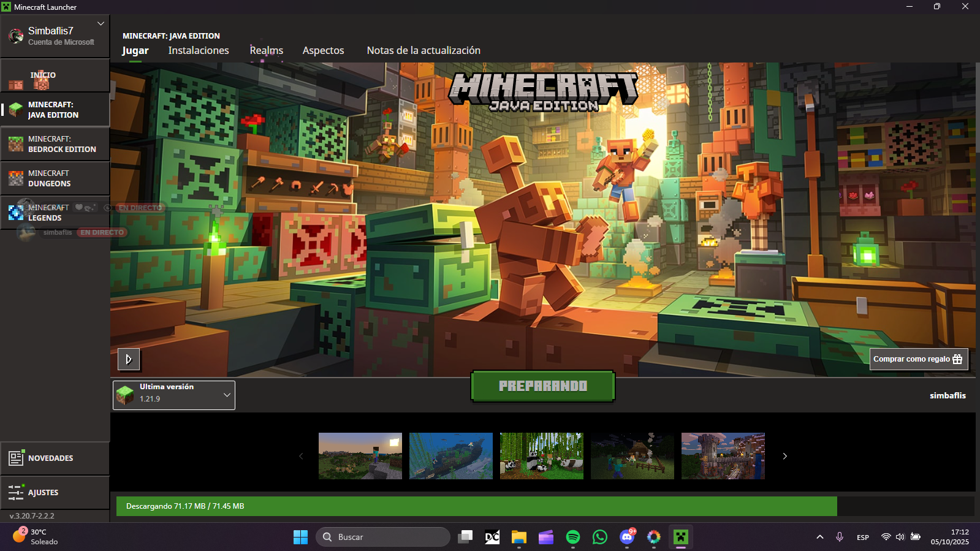The image size is (980, 551).
Task: Open the Windows Start menu
Action: (x=300, y=537)
